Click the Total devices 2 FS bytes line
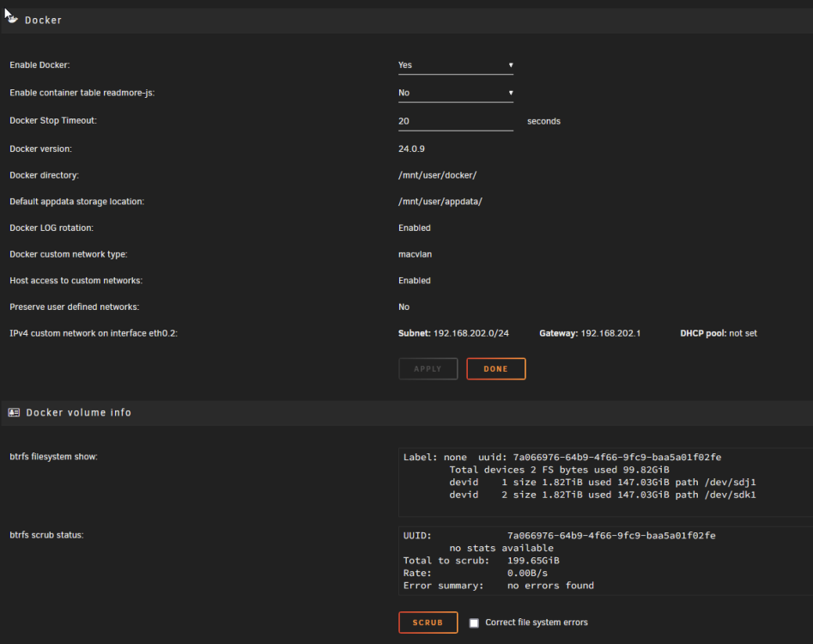 [x=559, y=470]
